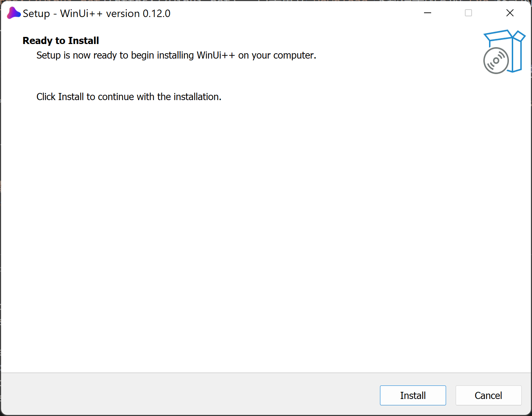This screenshot has width=532, height=416.
Task: Click the word "WinUi++" in the description sentence
Action: (x=216, y=55)
